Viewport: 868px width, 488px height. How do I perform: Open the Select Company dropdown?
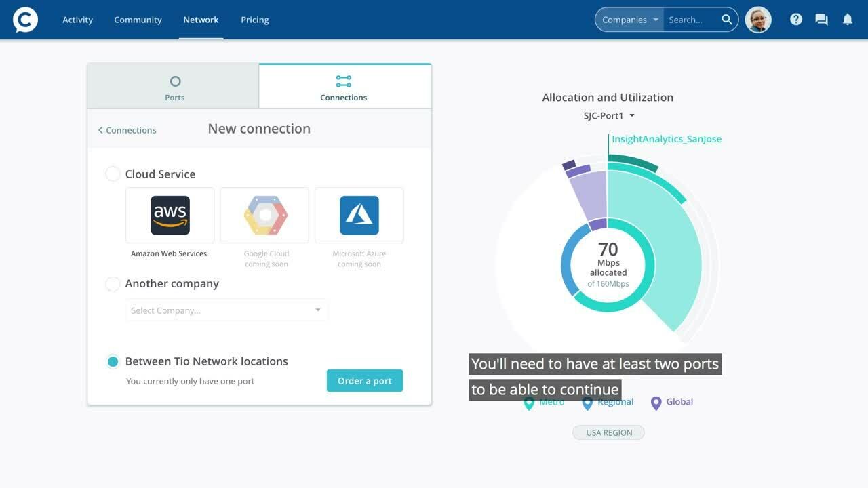[226, 310]
